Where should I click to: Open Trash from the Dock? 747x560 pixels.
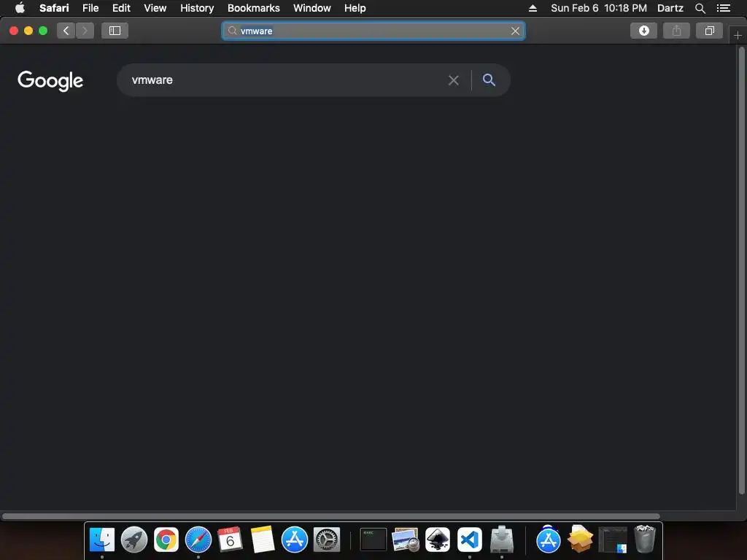coord(645,539)
